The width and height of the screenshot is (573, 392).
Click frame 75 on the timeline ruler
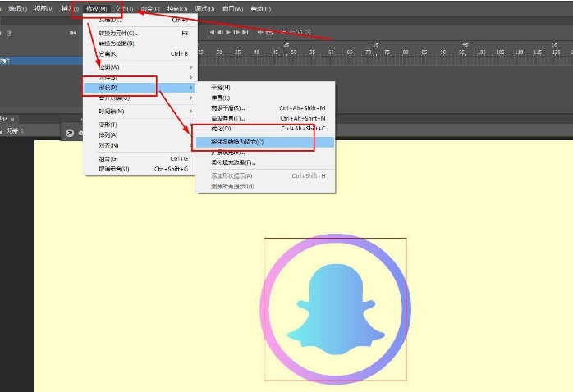click(x=387, y=52)
